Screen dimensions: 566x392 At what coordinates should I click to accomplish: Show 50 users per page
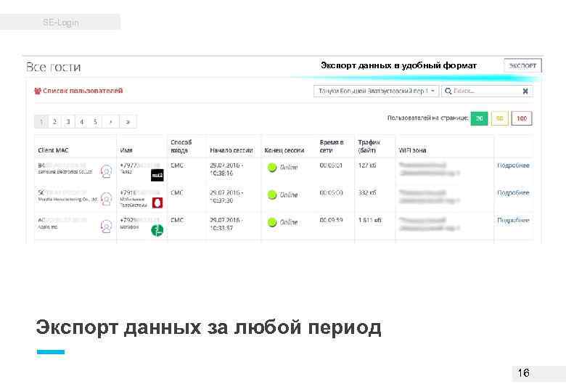coord(499,118)
